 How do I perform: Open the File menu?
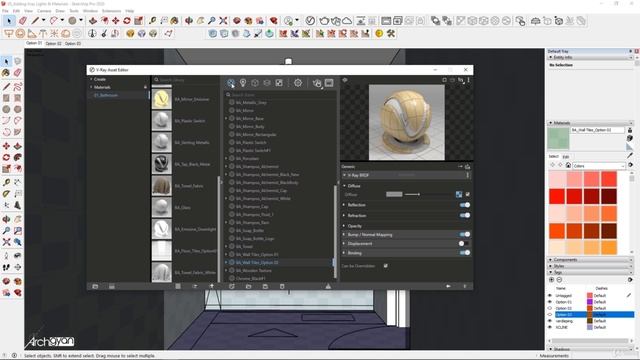pyautogui.click(x=5, y=11)
